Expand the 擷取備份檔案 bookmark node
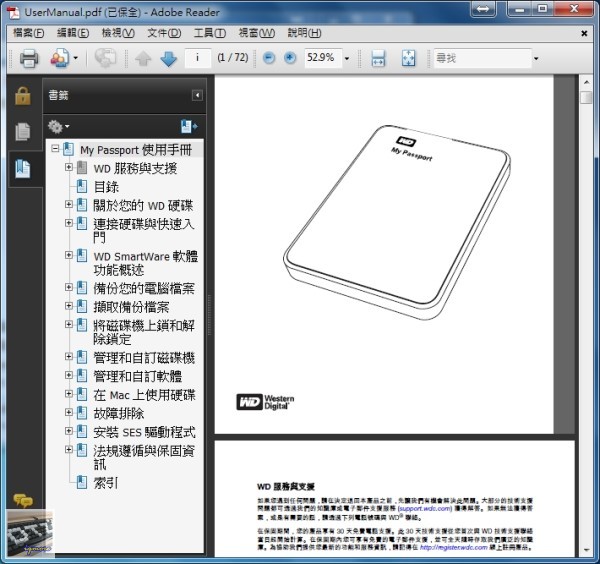The height and width of the screenshot is (564, 600). [x=68, y=306]
